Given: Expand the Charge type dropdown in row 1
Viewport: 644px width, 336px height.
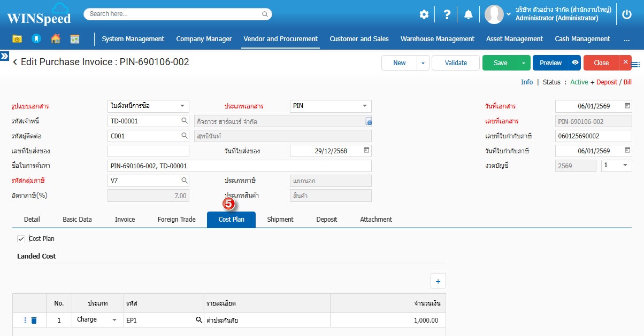Looking at the screenshot, I should 114,320.
